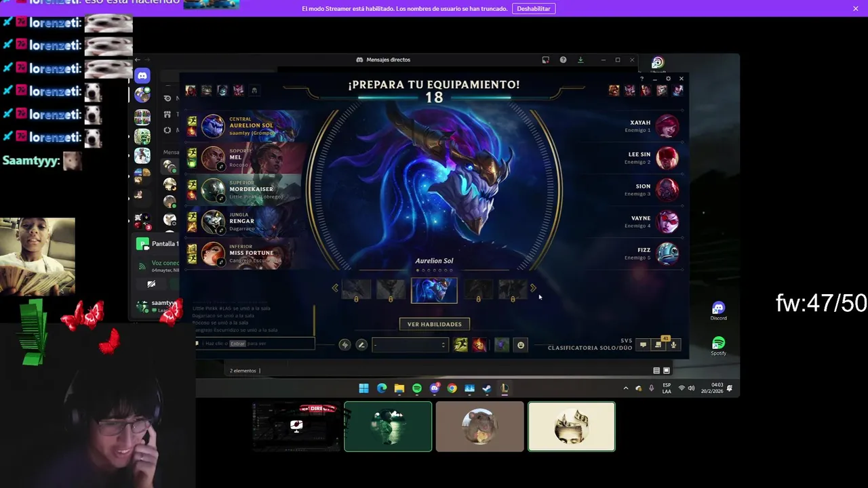Select the hamster stream thumbnail

(480, 426)
